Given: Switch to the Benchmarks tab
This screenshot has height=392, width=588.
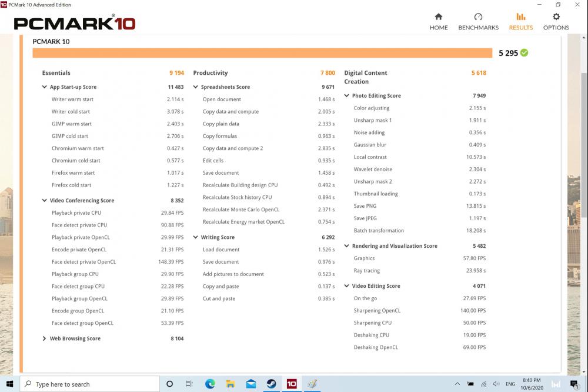Looking at the screenshot, I should pyautogui.click(x=478, y=22).
